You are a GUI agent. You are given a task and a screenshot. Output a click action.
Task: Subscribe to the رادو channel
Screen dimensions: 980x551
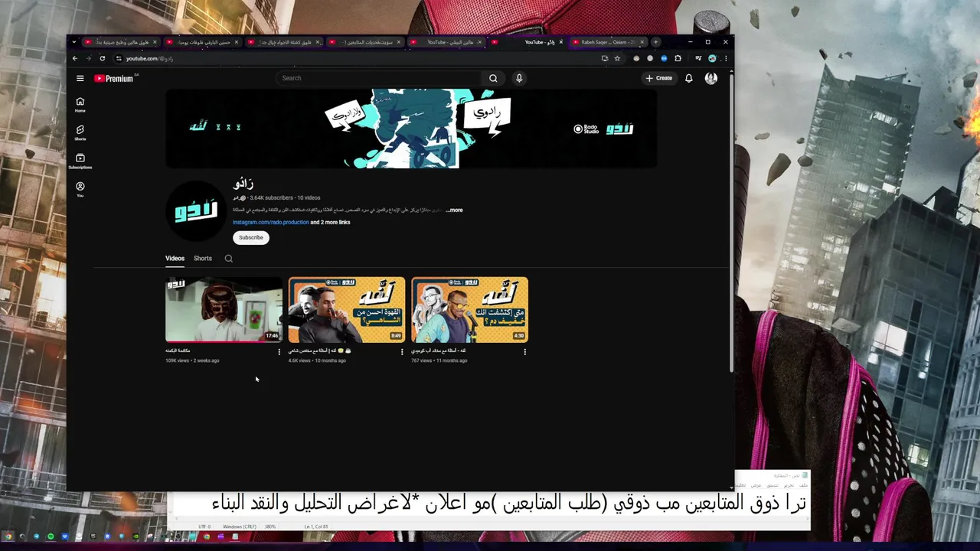click(250, 237)
